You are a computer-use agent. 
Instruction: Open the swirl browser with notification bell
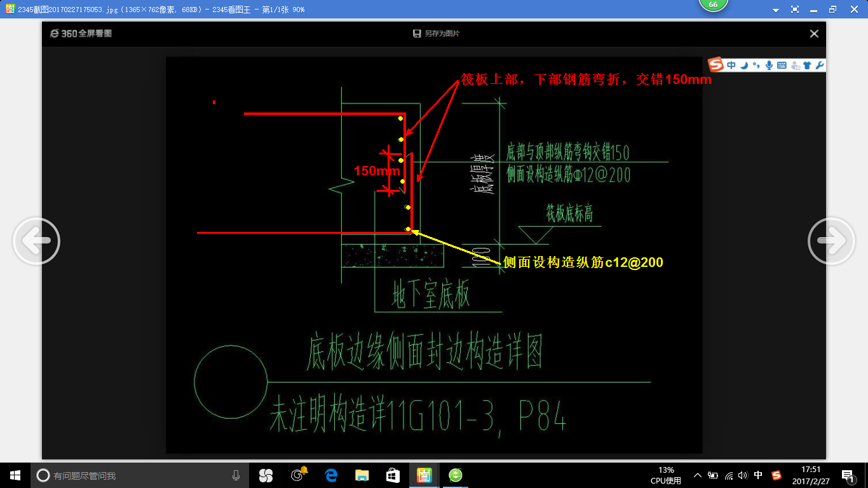pos(298,475)
